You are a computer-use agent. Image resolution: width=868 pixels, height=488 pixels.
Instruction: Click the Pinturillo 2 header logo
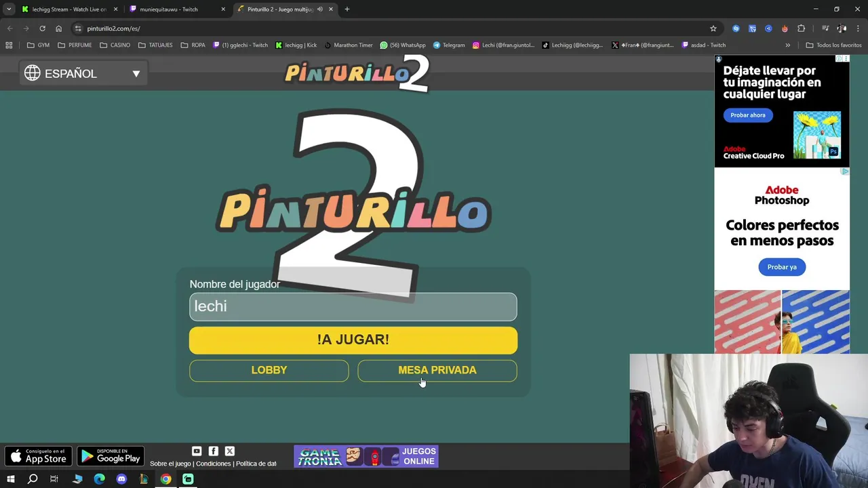(x=357, y=73)
